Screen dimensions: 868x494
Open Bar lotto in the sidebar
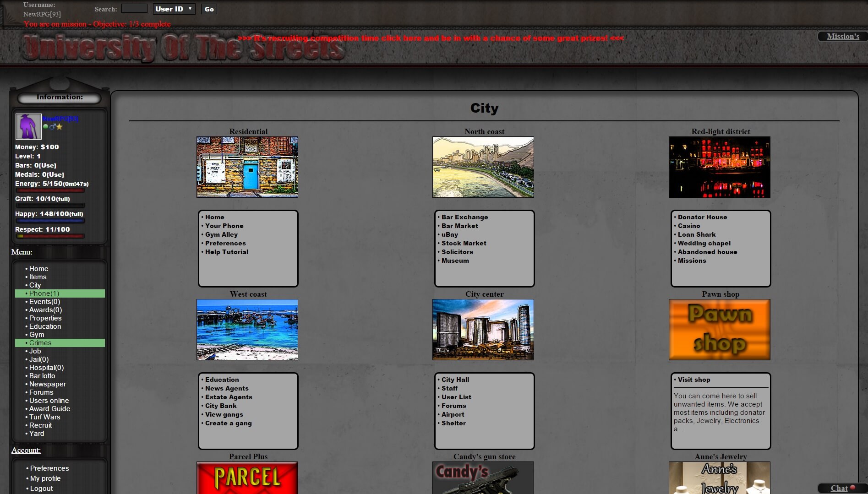tap(42, 376)
